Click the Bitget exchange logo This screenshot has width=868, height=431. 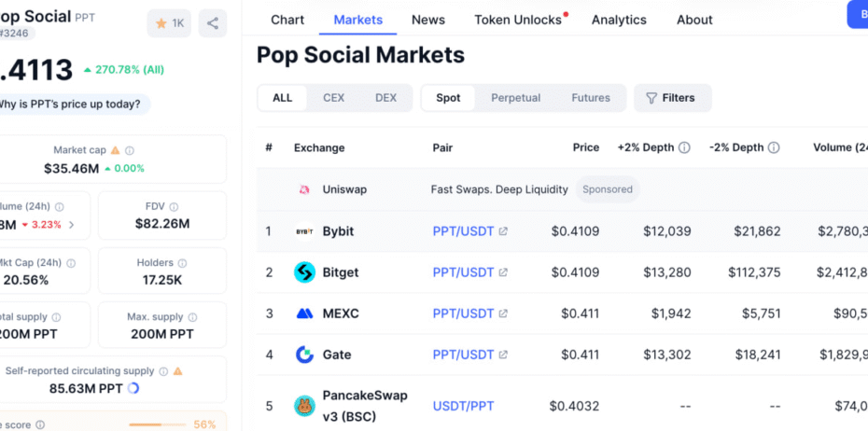[304, 272]
